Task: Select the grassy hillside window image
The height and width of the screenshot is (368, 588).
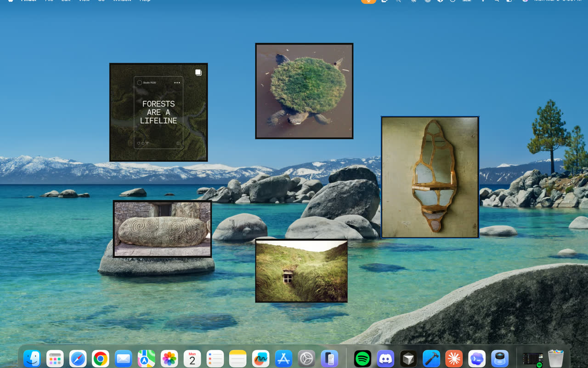Action: click(x=301, y=270)
